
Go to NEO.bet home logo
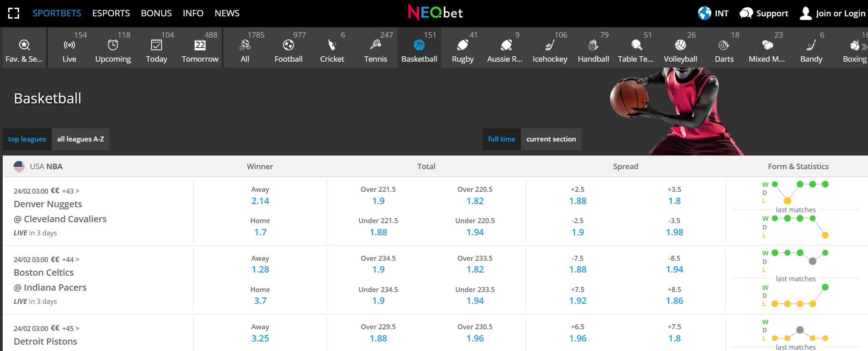point(435,13)
